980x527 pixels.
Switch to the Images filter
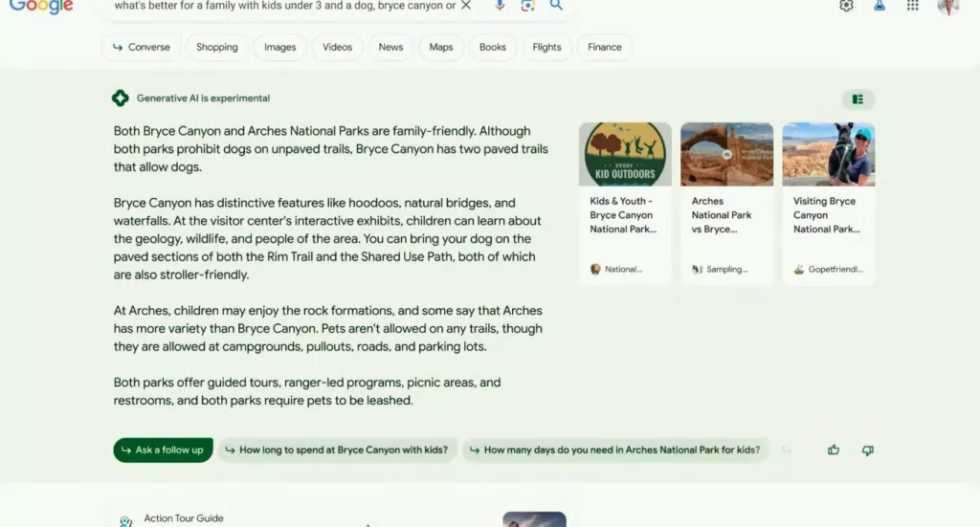[279, 47]
